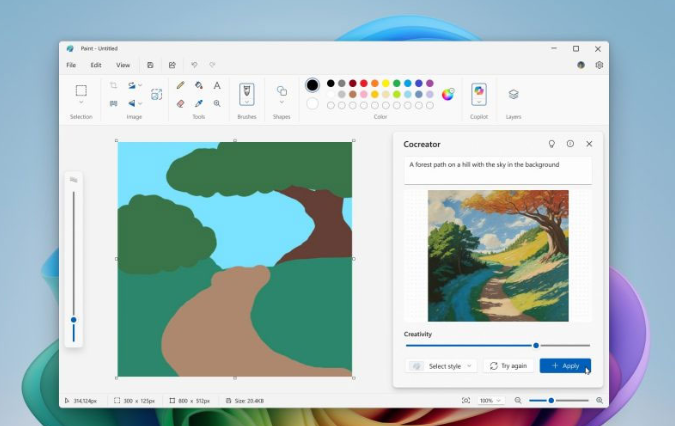The image size is (675, 426).
Task: Open the Select style dropdown
Action: [442, 366]
